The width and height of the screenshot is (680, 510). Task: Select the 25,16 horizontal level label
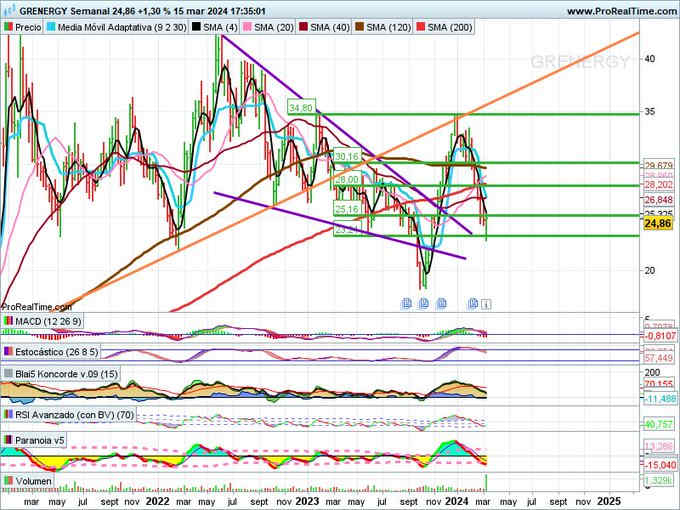click(x=347, y=209)
